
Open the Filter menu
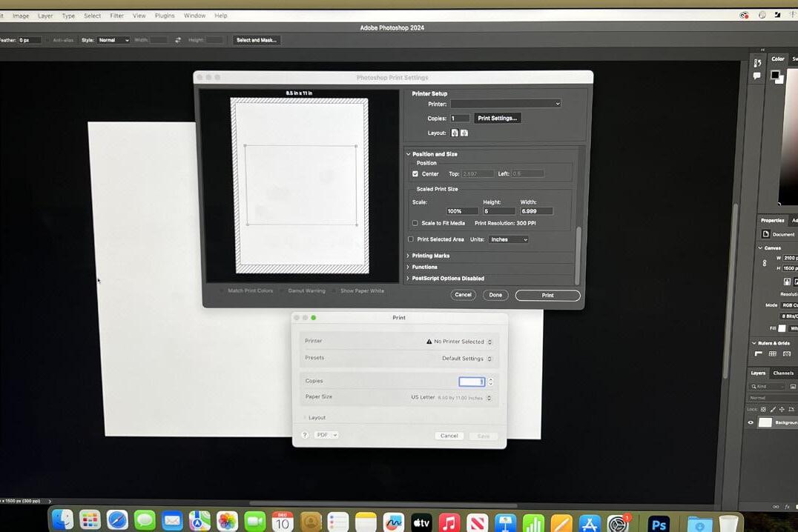[116, 16]
